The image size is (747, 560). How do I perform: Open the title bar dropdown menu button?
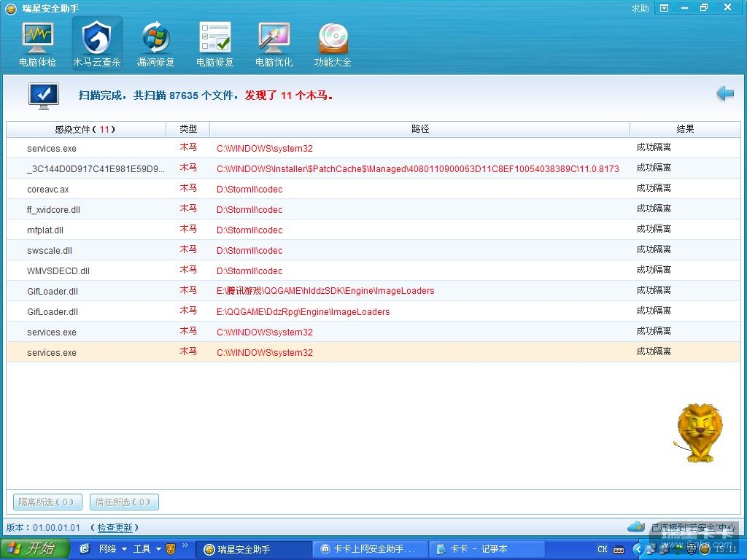[x=664, y=8]
